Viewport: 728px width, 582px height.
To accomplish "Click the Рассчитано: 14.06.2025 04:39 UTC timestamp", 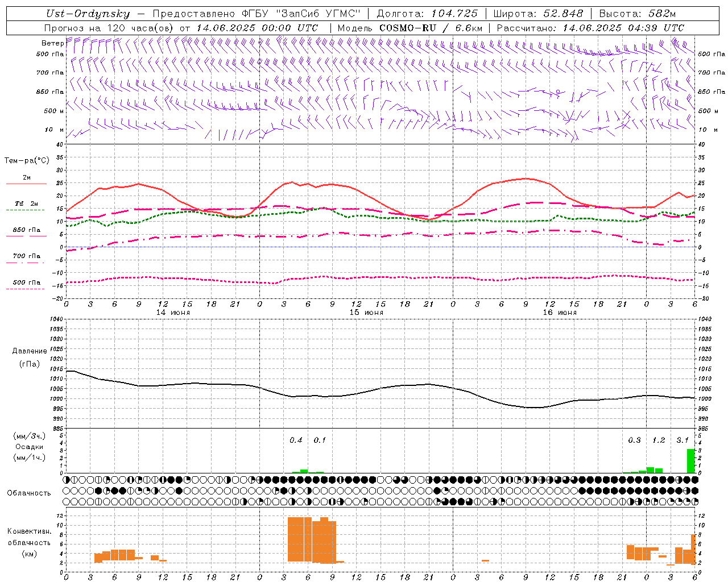I will tap(590, 28).
